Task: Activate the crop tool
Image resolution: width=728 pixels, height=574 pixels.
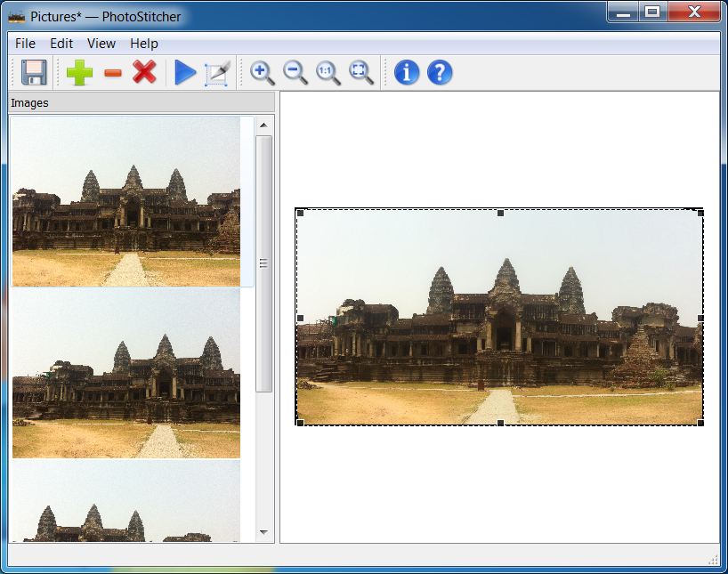Action: 215,74
